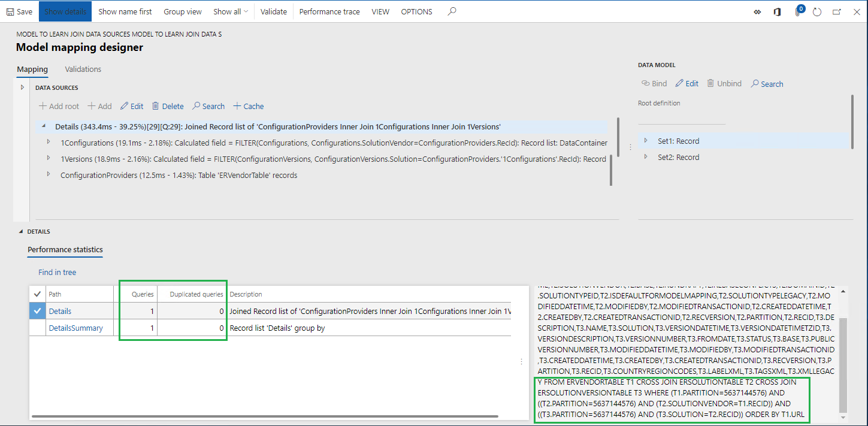Check the Details row checkbox
Image resolution: width=868 pixels, height=426 pixels.
tap(37, 310)
